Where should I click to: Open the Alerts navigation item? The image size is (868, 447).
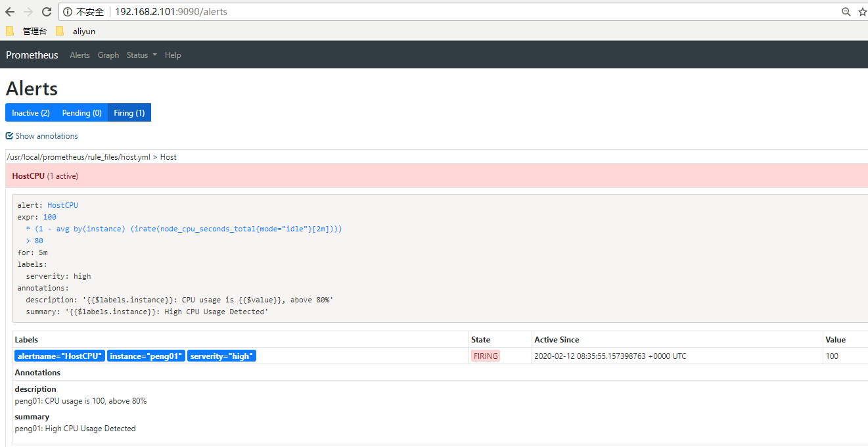point(80,55)
